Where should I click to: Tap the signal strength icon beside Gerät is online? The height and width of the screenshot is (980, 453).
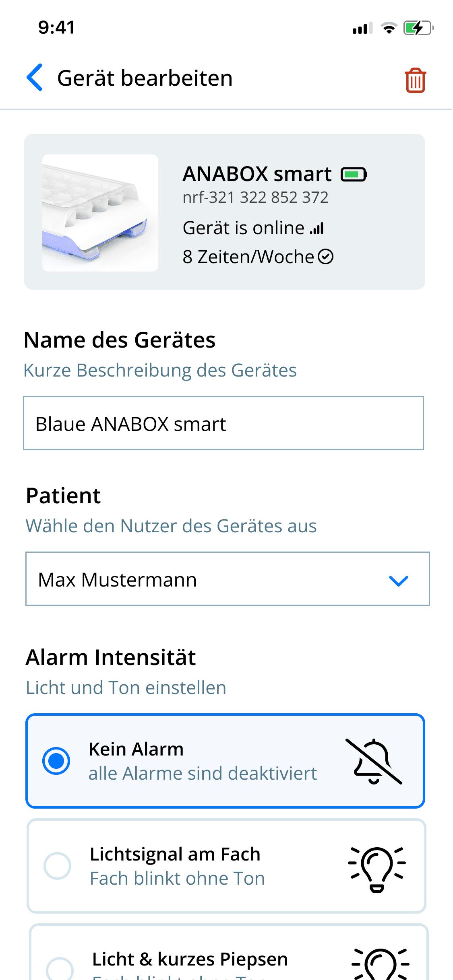click(317, 227)
